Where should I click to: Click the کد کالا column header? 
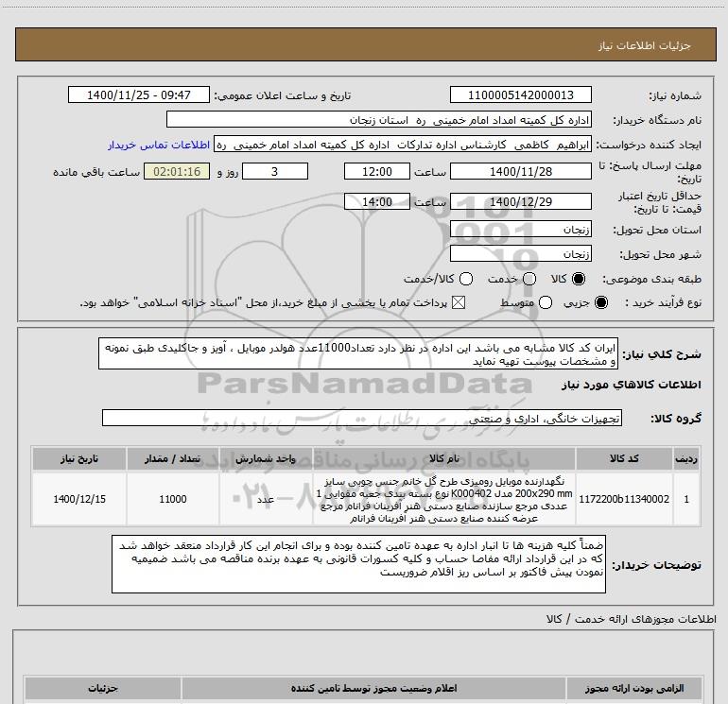[624, 458]
